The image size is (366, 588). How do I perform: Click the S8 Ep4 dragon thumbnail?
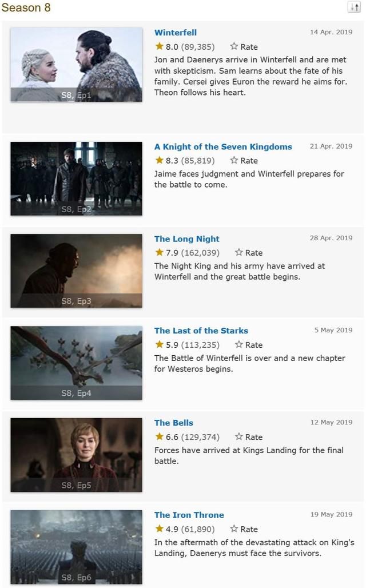[x=77, y=363]
